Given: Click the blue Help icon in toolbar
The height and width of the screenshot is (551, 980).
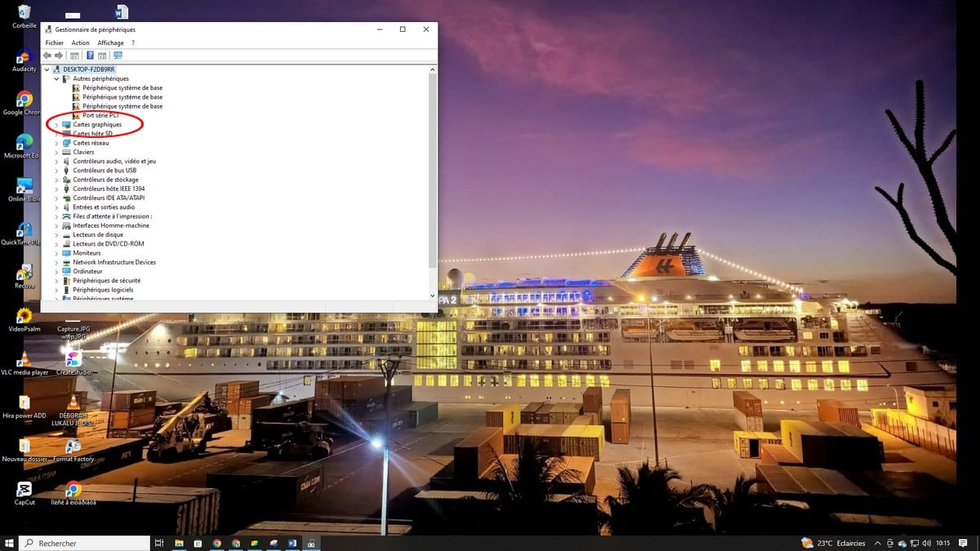Looking at the screenshot, I should (x=90, y=56).
